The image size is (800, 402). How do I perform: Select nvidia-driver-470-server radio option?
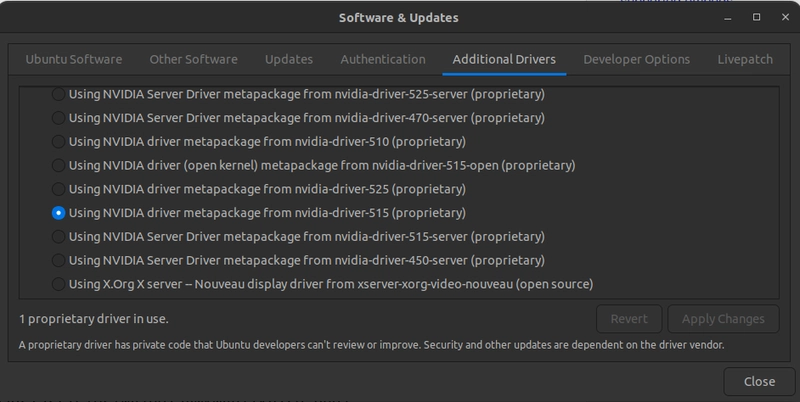point(58,118)
